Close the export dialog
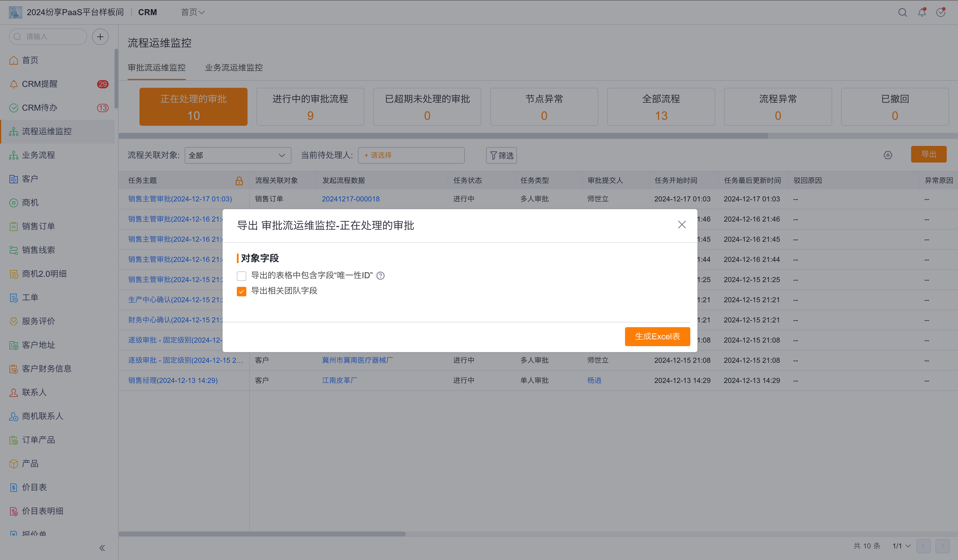The width and height of the screenshot is (958, 560). point(682,225)
